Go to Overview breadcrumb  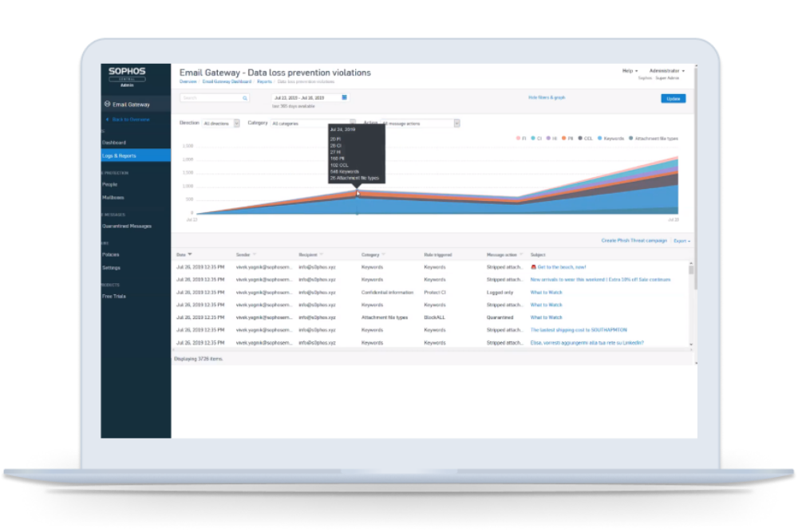pyautogui.click(x=188, y=81)
